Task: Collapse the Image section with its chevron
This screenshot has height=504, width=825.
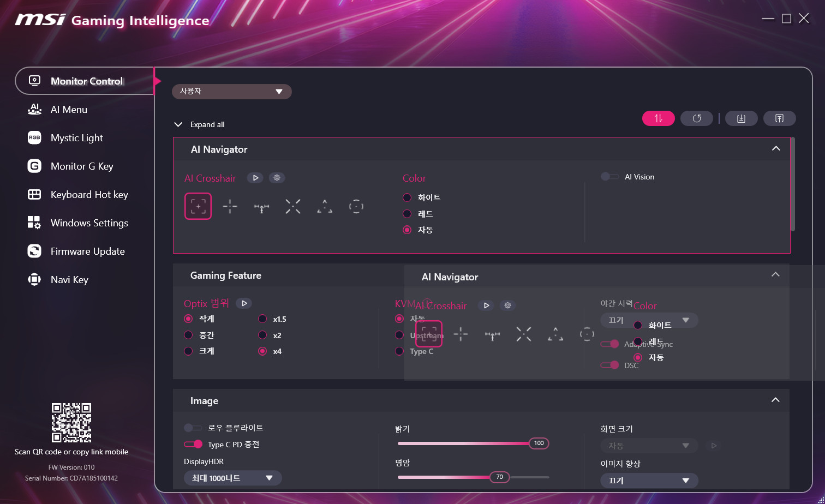Action: (775, 400)
